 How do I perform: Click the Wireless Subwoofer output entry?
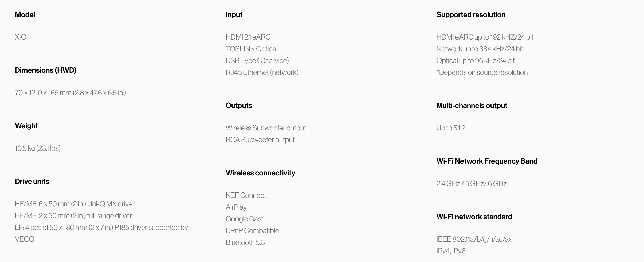266,128
